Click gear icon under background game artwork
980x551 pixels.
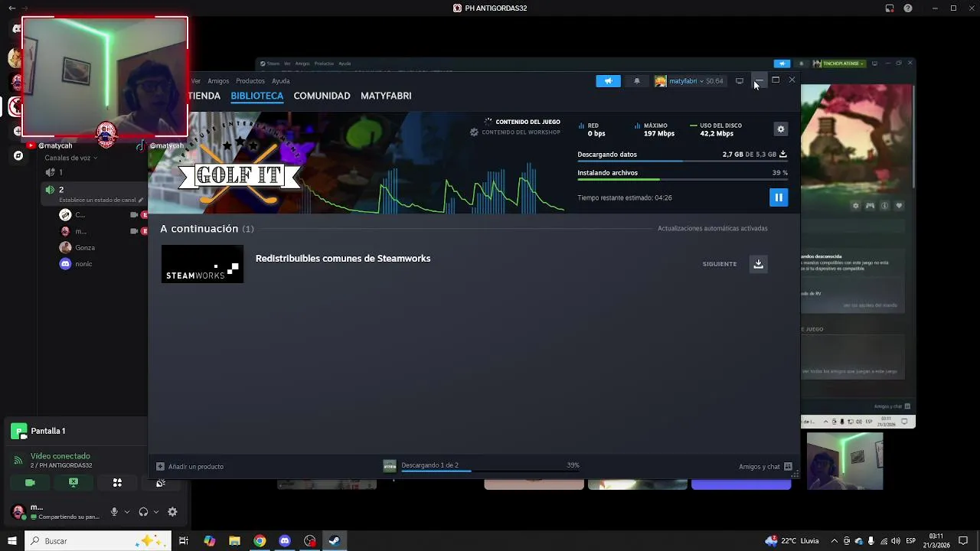[x=856, y=205]
